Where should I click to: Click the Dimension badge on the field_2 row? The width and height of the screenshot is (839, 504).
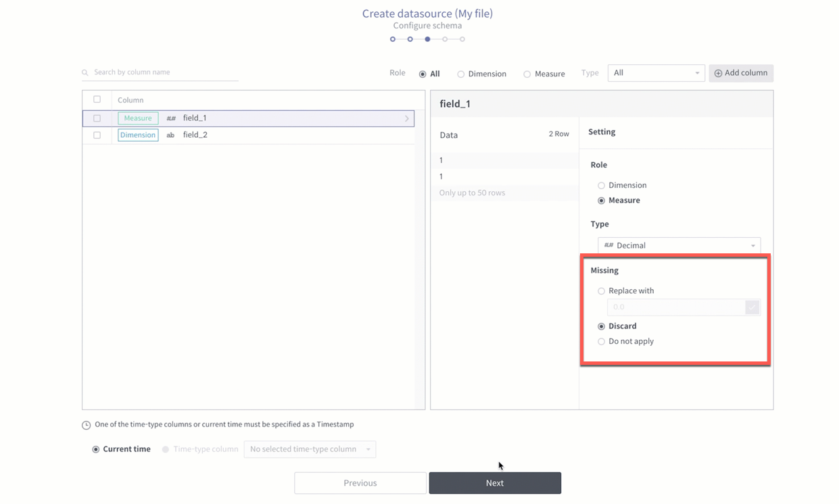(x=137, y=134)
